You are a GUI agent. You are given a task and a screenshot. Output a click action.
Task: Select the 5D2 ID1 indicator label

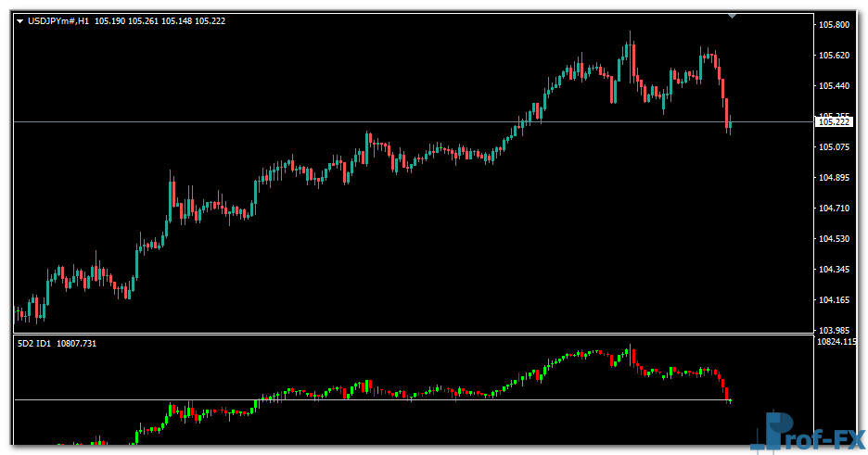click(35, 344)
